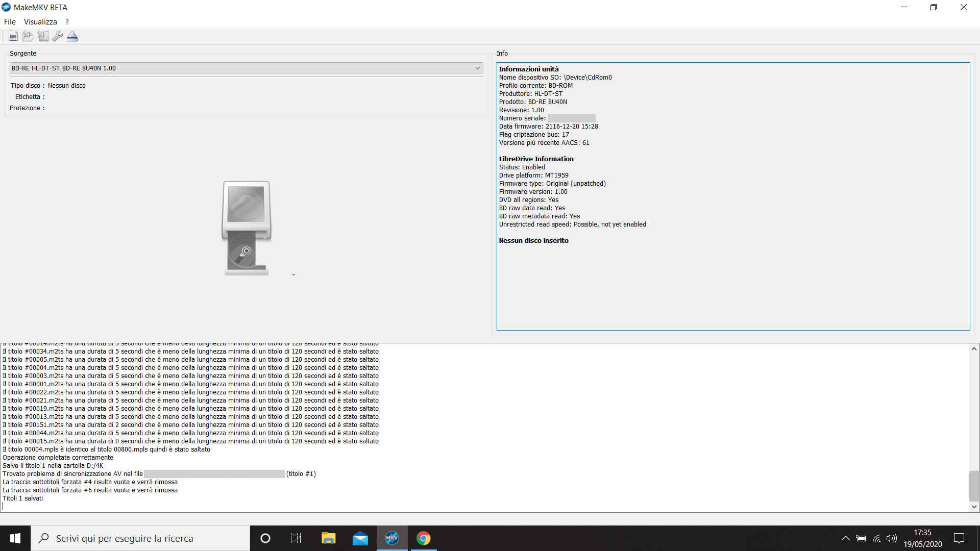Click 'Tipo disco : Nessun disco' label

(48, 86)
